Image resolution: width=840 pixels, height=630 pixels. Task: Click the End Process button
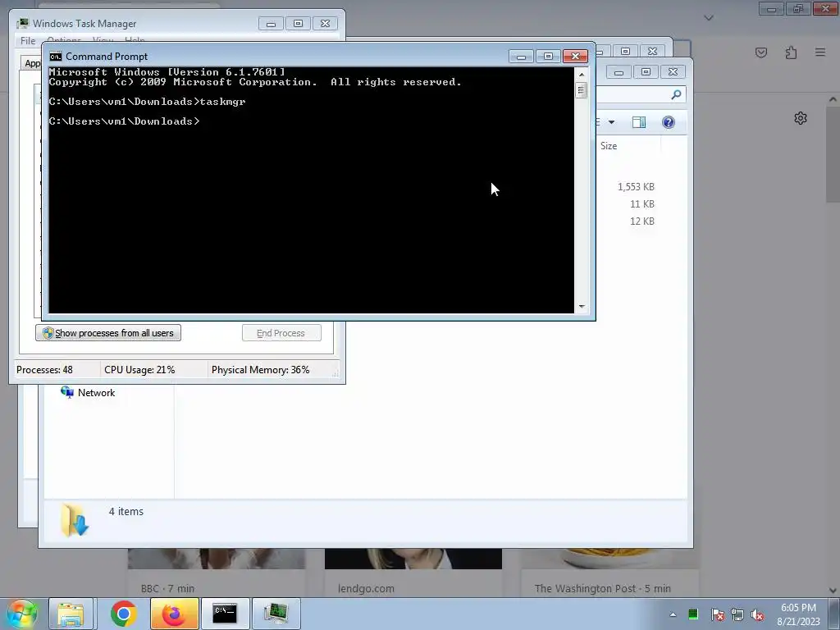281,333
